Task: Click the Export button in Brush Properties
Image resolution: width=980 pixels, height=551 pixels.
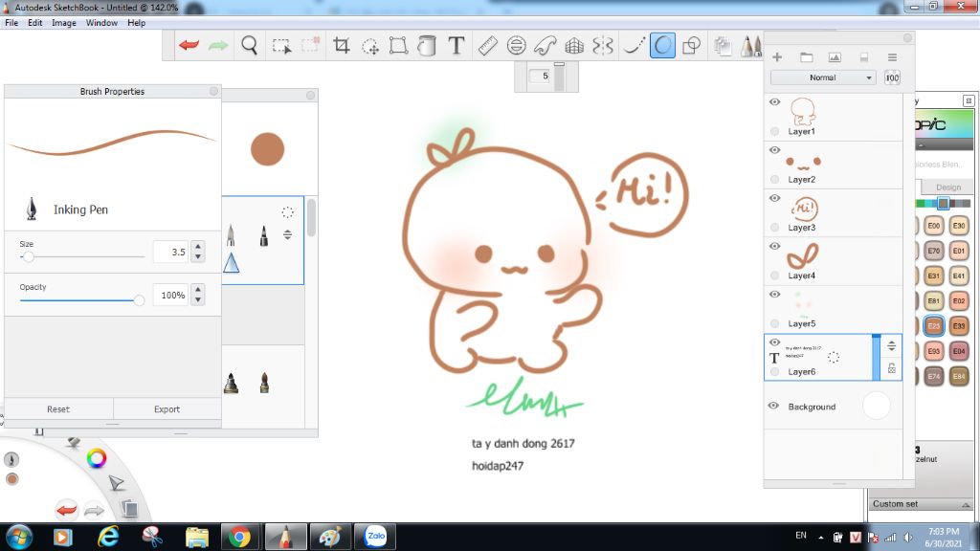Action: [167, 409]
